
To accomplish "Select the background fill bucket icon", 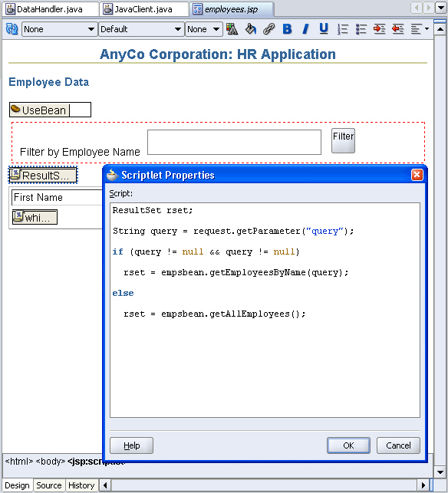I will click(x=250, y=29).
